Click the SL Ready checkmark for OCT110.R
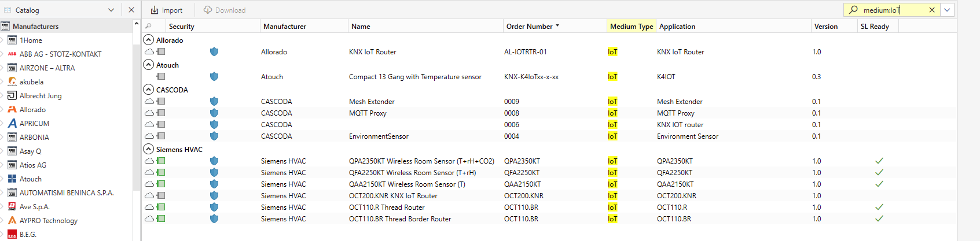 click(879, 207)
